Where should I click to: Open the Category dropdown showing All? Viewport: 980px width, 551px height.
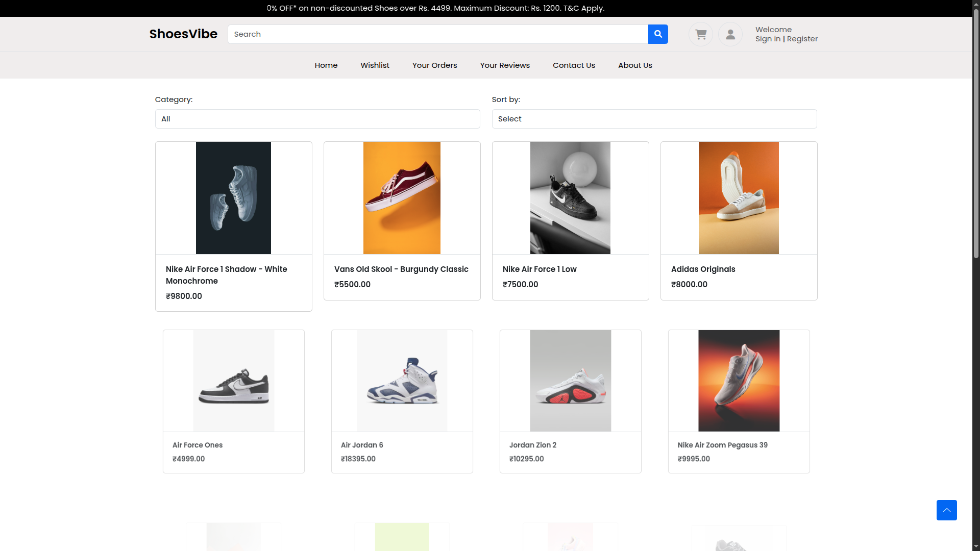tap(317, 119)
